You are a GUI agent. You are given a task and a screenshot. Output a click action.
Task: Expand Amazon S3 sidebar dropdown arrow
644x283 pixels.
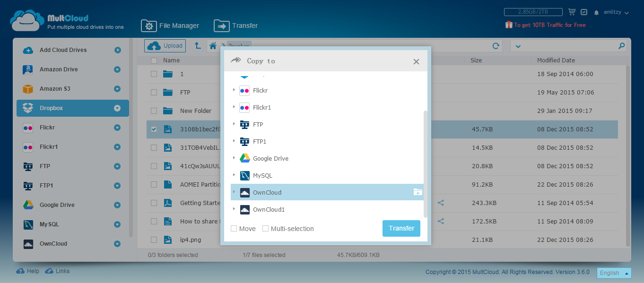[117, 89]
